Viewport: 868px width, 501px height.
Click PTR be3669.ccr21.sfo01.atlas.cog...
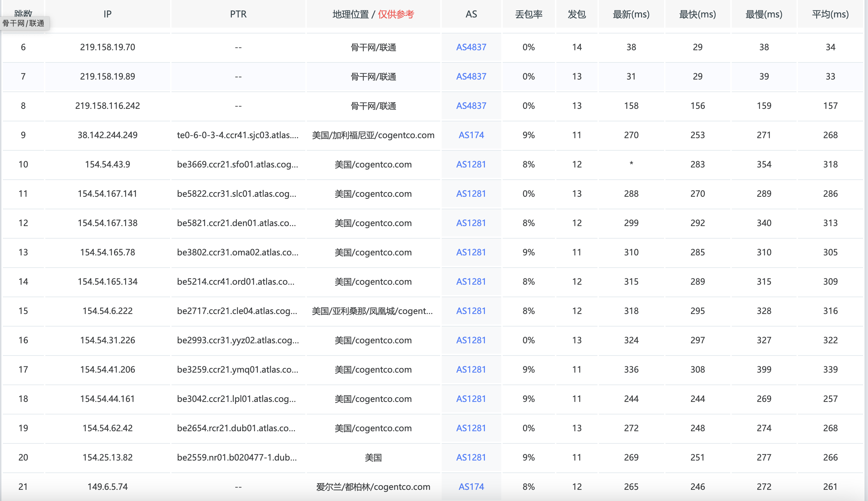tap(238, 164)
